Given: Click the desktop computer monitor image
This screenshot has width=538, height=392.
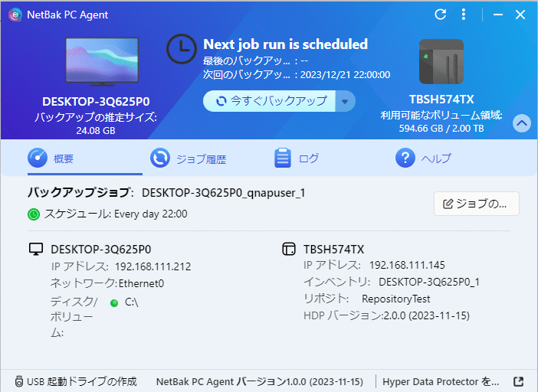Looking at the screenshot, I should coord(102,62).
